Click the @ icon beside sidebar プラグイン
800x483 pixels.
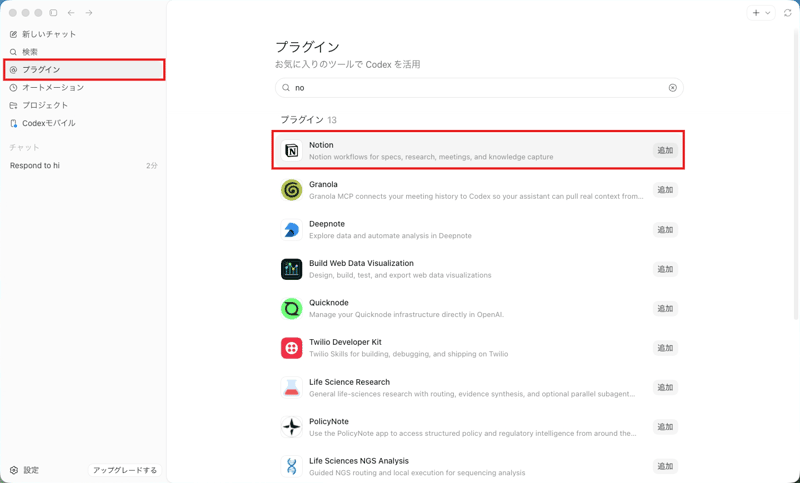tap(13, 69)
